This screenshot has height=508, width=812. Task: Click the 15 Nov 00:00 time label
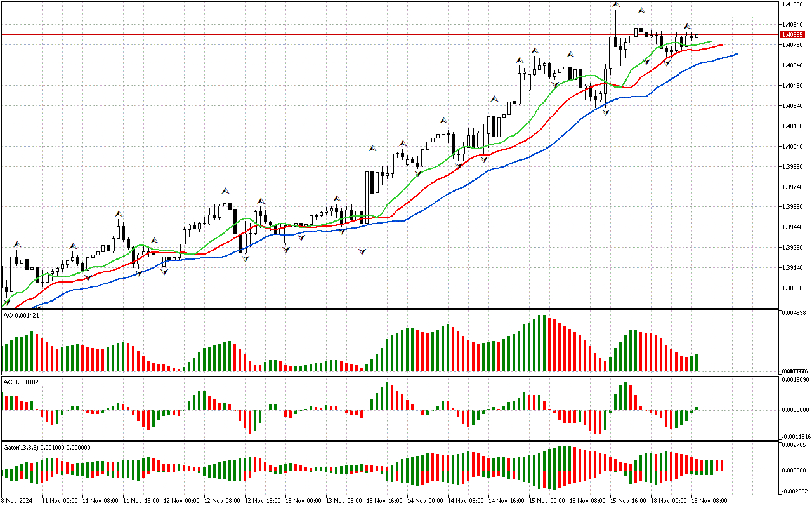(546, 501)
